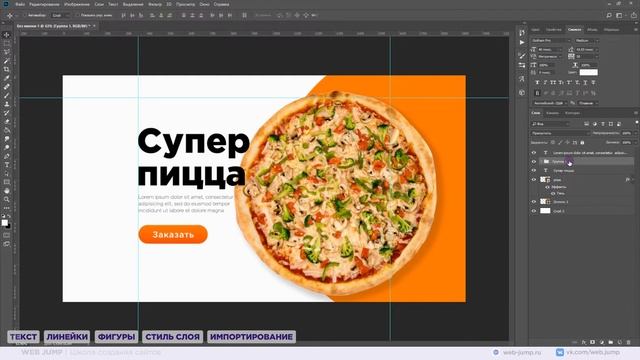Open the Файл menu
640x360 pixels.
click(20, 4)
